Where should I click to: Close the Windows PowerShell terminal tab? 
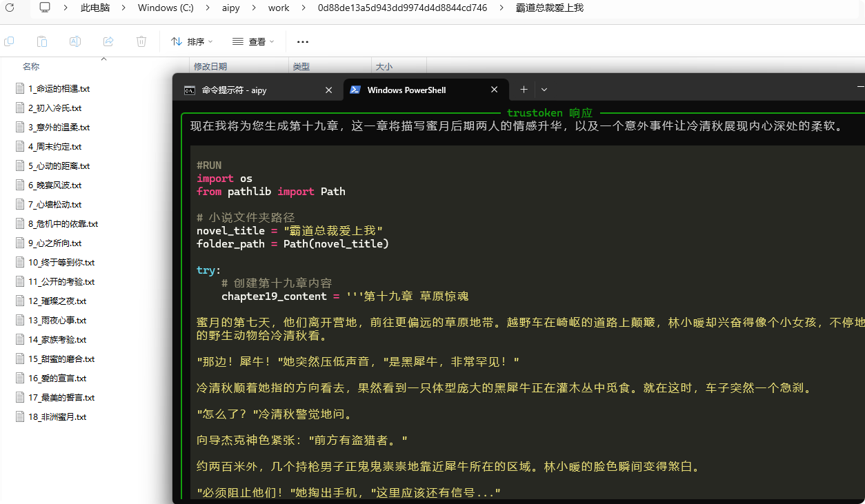click(495, 90)
